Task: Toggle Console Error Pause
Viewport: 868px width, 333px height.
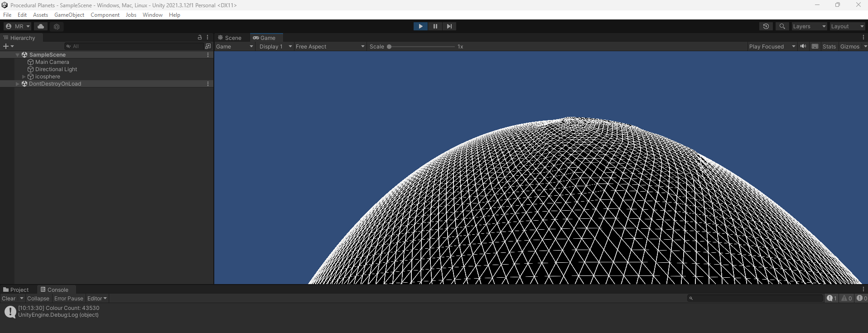Action: click(x=69, y=299)
